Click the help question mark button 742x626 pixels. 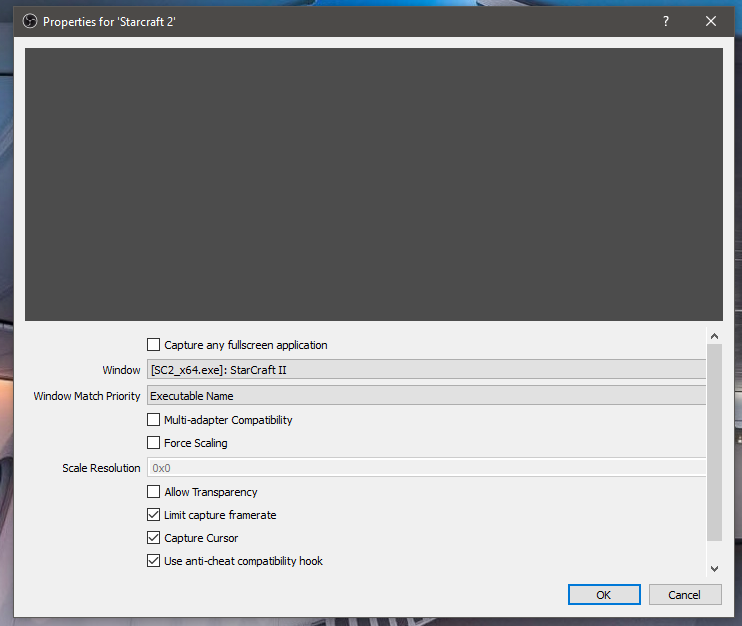[x=666, y=21]
